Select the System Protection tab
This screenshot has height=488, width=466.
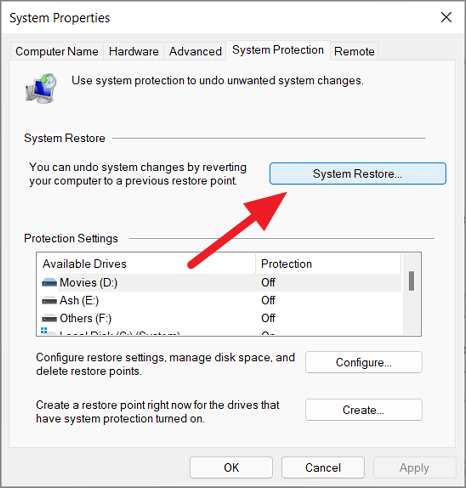point(278,50)
